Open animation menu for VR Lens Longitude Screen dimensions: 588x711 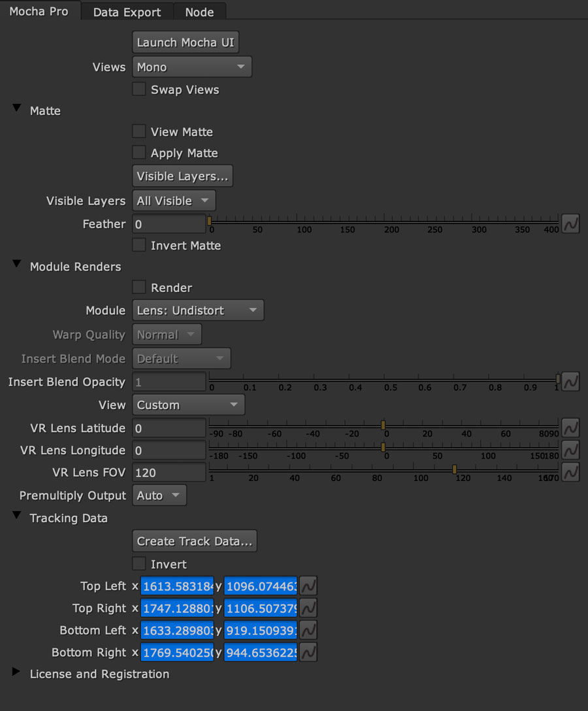(570, 450)
